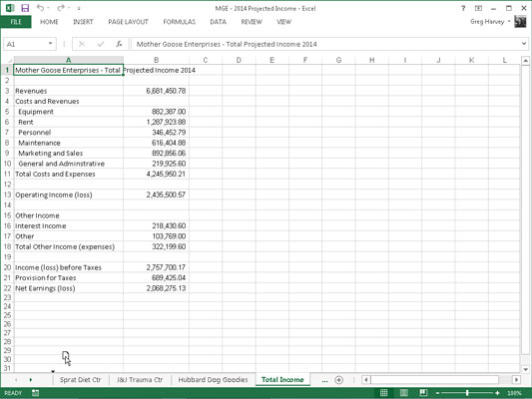Click the macro recording icon in status bar
Viewport: 532px width, 399px height.
click(x=35, y=393)
